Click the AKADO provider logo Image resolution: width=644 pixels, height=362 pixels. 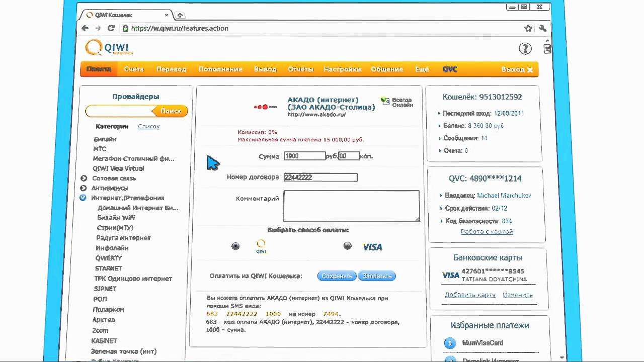(x=265, y=107)
